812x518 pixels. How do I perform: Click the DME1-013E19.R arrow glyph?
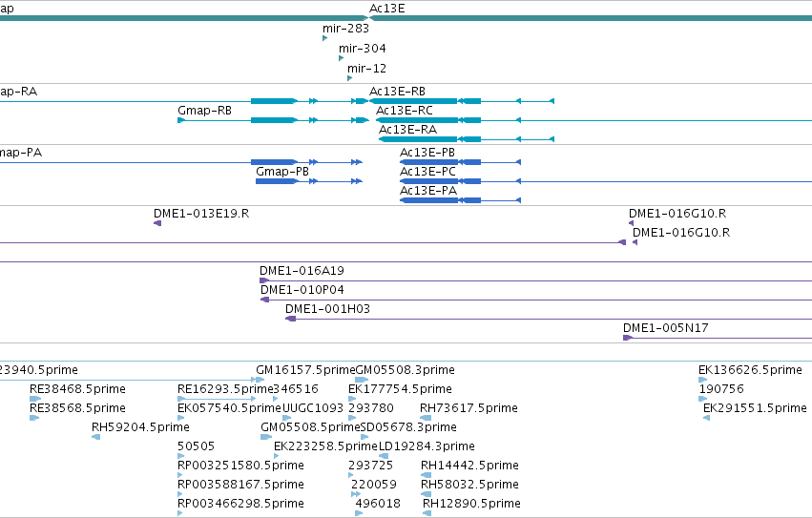click(x=157, y=223)
